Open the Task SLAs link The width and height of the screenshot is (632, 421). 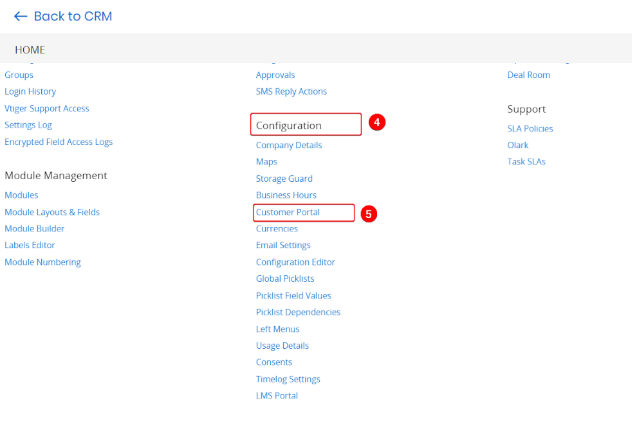coord(526,162)
